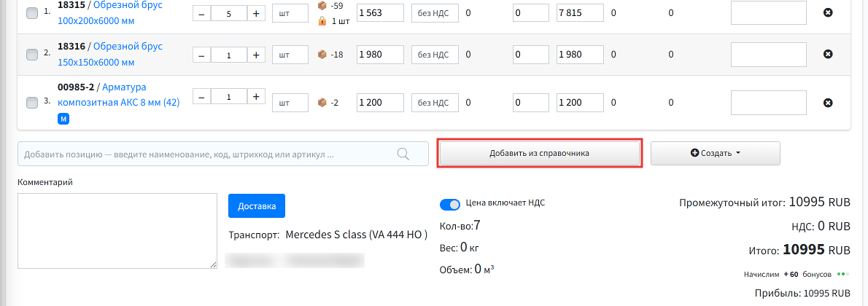
Task: Click search magnifier in add position field
Action: tap(403, 154)
